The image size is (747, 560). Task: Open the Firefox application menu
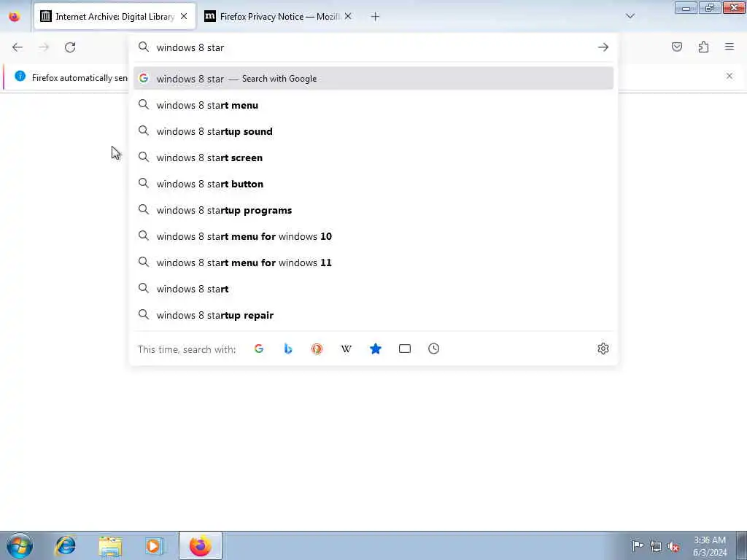729,47
